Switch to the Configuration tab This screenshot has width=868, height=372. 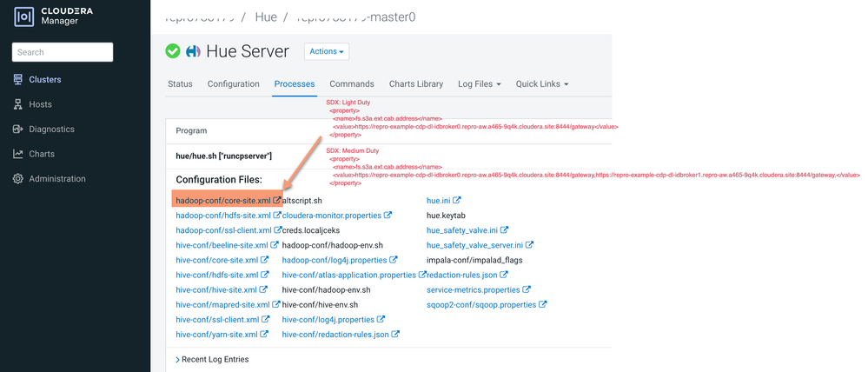pos(234,84)
